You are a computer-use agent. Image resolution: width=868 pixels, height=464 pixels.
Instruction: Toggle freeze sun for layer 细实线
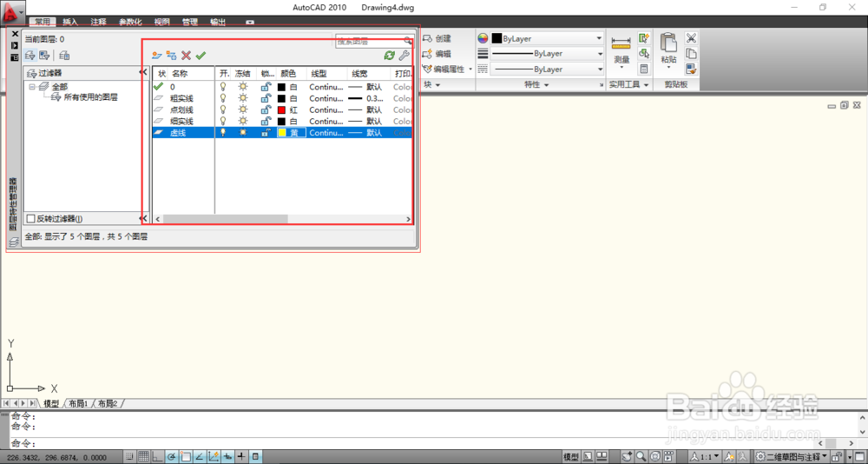(x=242, y=121)
